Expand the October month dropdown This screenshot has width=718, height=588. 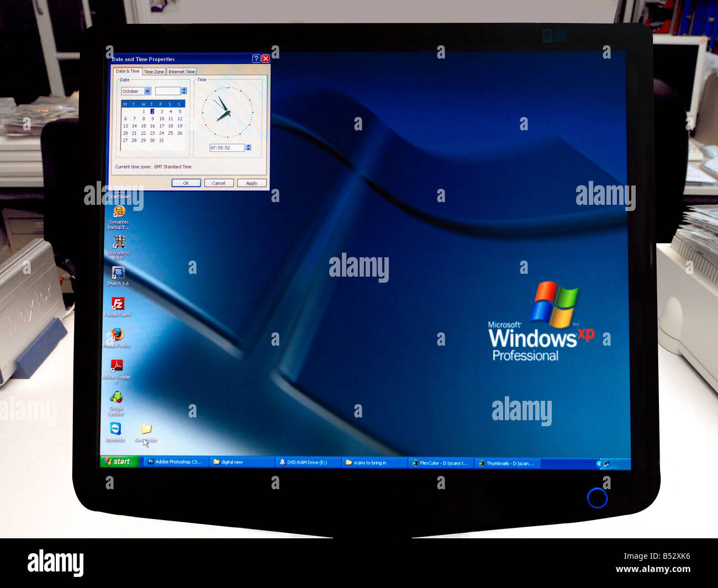pos(147,91)
